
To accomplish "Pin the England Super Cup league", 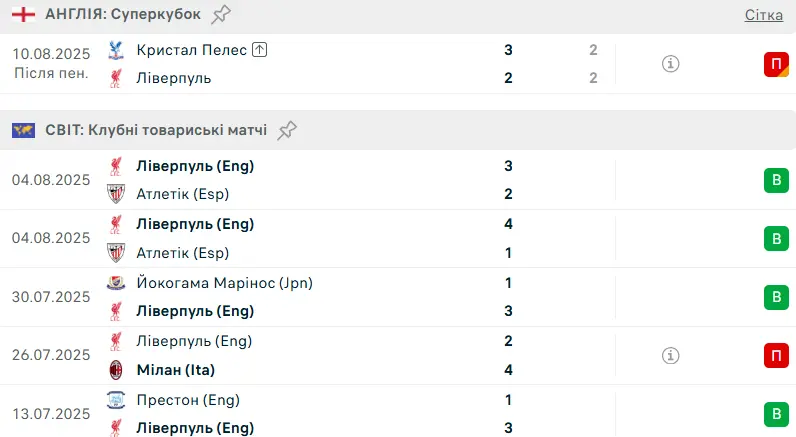I will pyautogui.click(x=222, y=14).
